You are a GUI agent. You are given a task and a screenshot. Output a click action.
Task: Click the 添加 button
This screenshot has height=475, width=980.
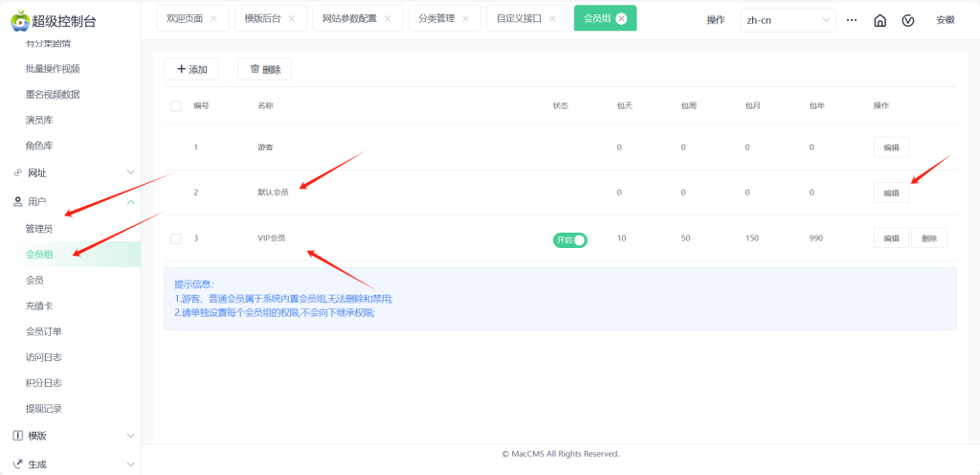191,69
